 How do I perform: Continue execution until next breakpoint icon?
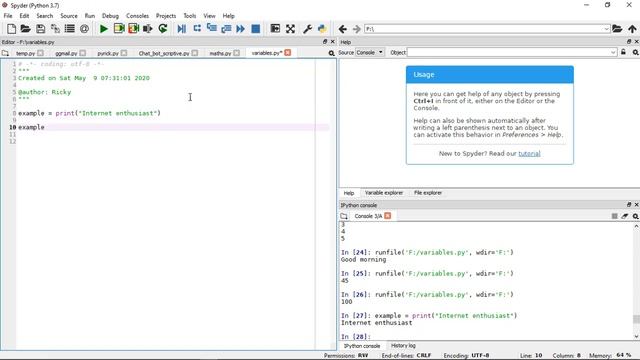(241, 29)
